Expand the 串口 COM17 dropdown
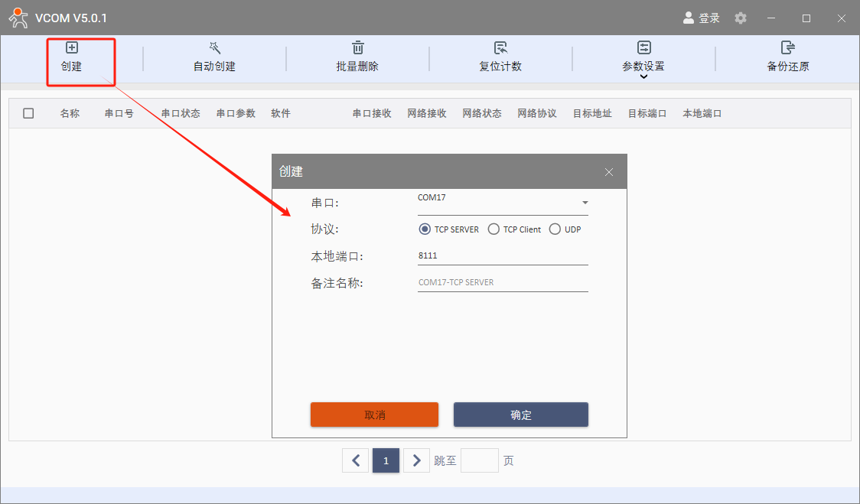This screenshot has width=860, height=504. pos(585,203)
